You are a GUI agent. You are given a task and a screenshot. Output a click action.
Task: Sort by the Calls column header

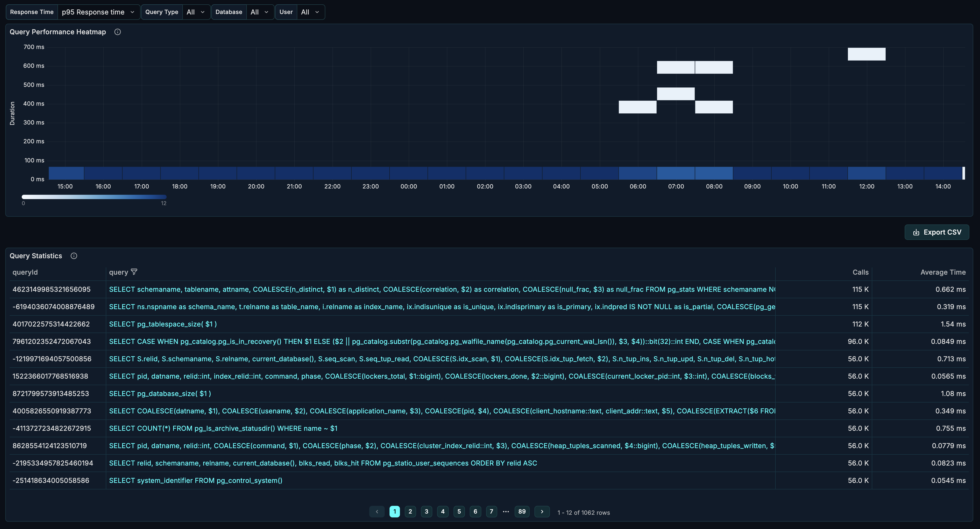(x=860, y=272)
